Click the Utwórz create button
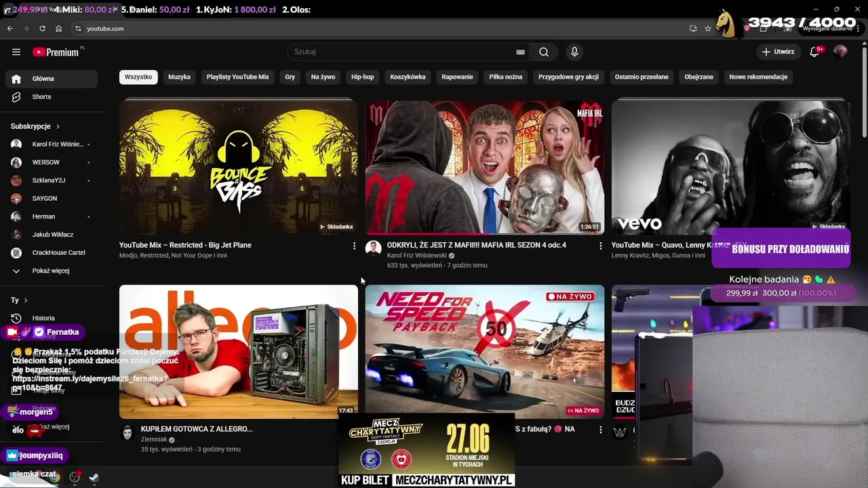The image size is (868, 488). click(778, 52)
